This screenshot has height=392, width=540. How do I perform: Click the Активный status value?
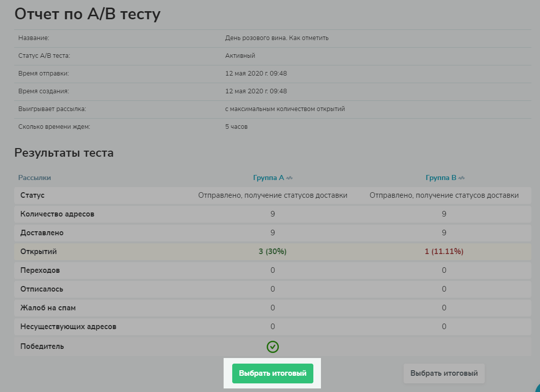pos(240,56)
